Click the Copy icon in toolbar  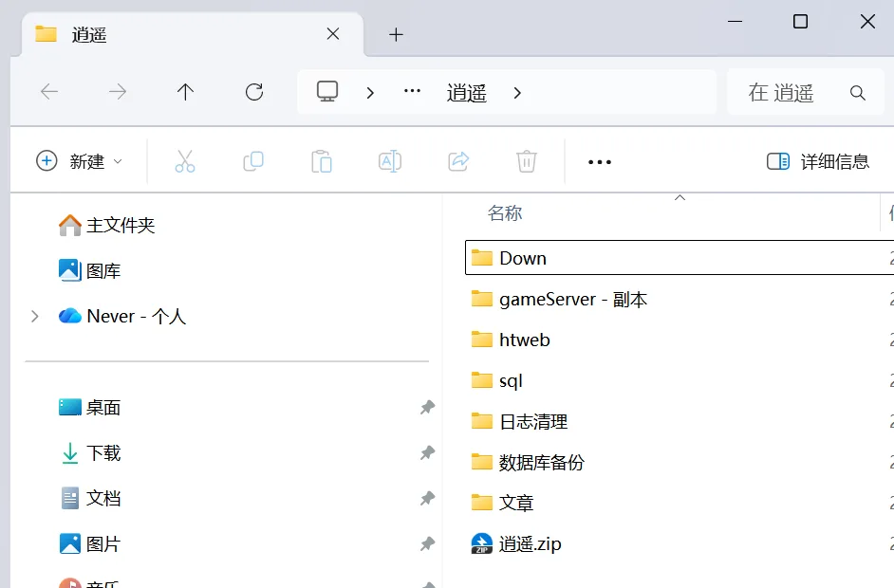(x=253, y=161)
